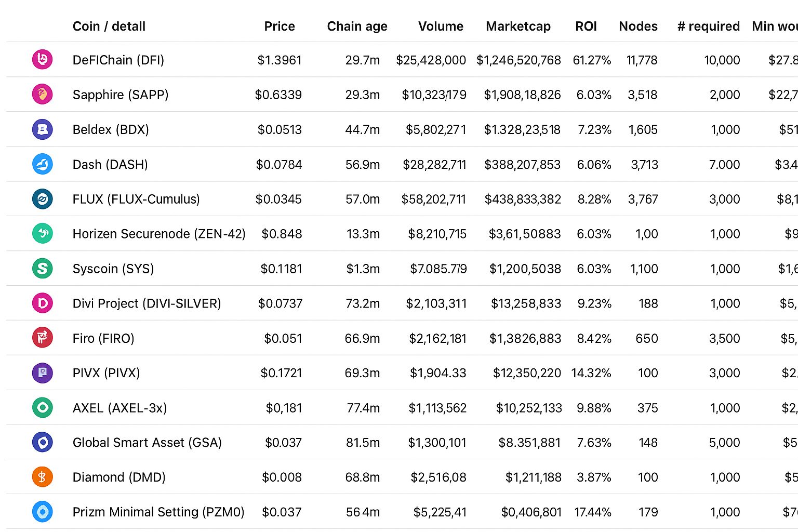Open the AXEL (AXEL-3x) coin link
The image size is (798, 532).
pos(119,408)
